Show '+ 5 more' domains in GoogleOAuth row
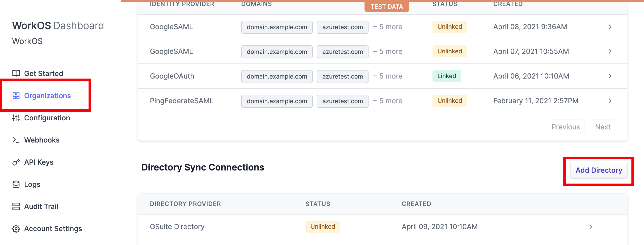 (x=387, y=76)
